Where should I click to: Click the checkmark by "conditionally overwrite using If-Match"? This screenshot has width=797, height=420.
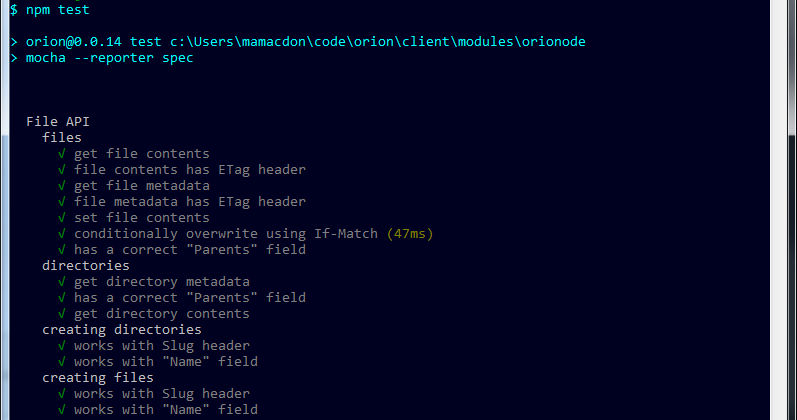tap(62, 234)
